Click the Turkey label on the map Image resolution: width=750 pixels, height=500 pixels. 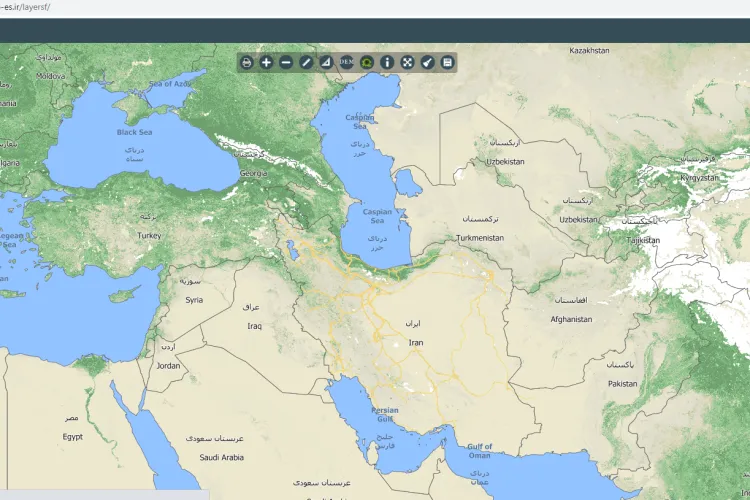pyautogui.click(x=149, y=236)
